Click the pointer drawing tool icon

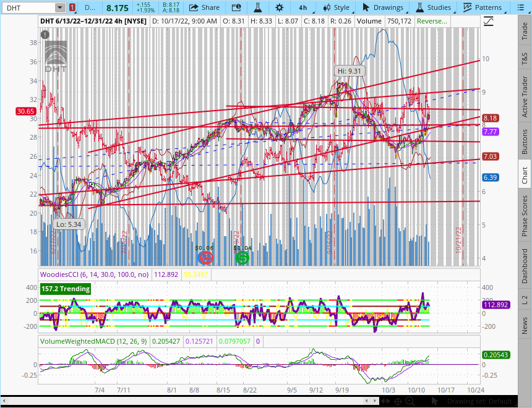(434, 401)
